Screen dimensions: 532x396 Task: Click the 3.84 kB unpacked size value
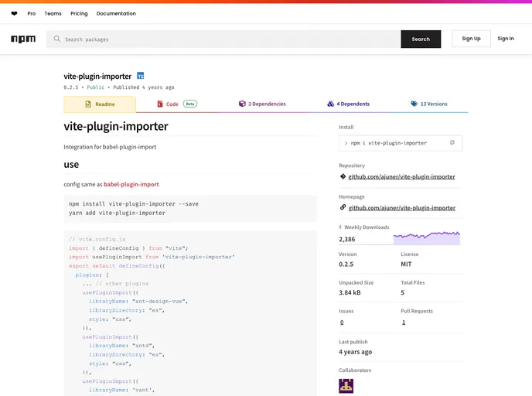pos(350,292)
